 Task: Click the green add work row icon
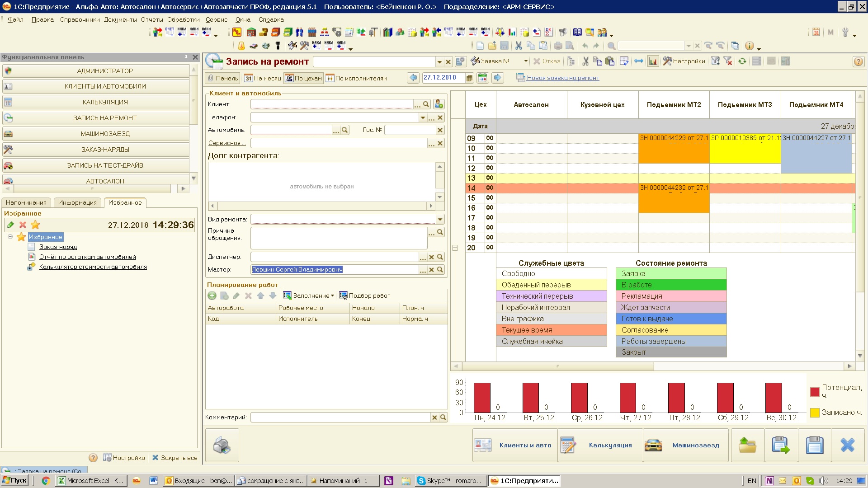(212, 296)
